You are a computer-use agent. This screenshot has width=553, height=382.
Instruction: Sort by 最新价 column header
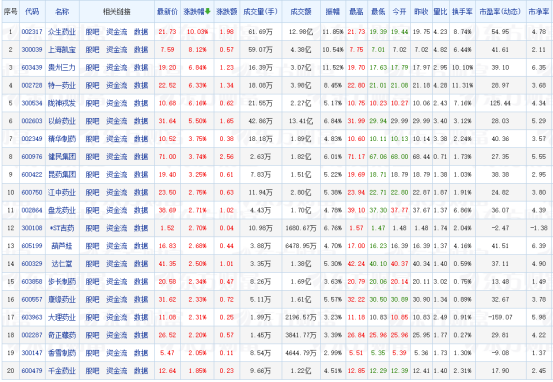coord(167,12)
